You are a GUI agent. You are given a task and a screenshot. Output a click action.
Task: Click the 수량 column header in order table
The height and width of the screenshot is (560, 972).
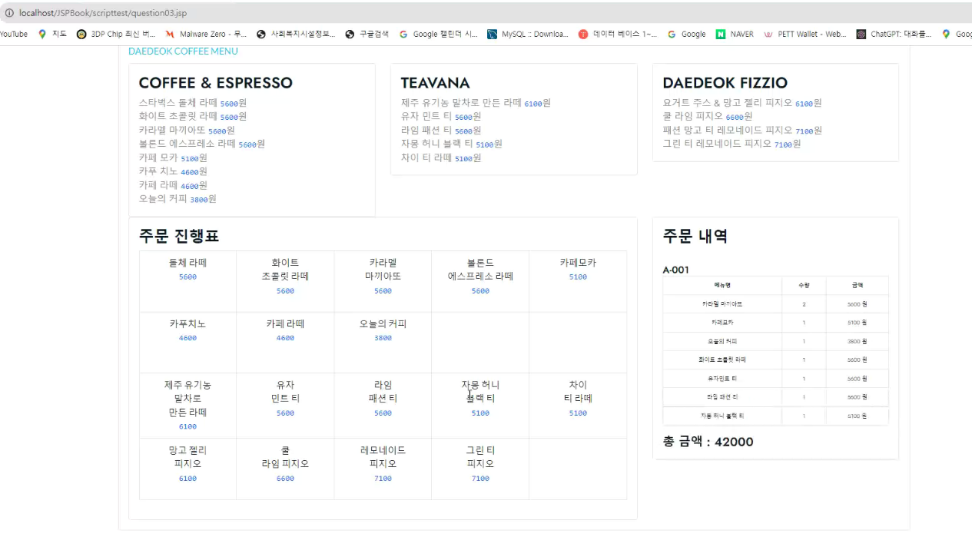804,285
